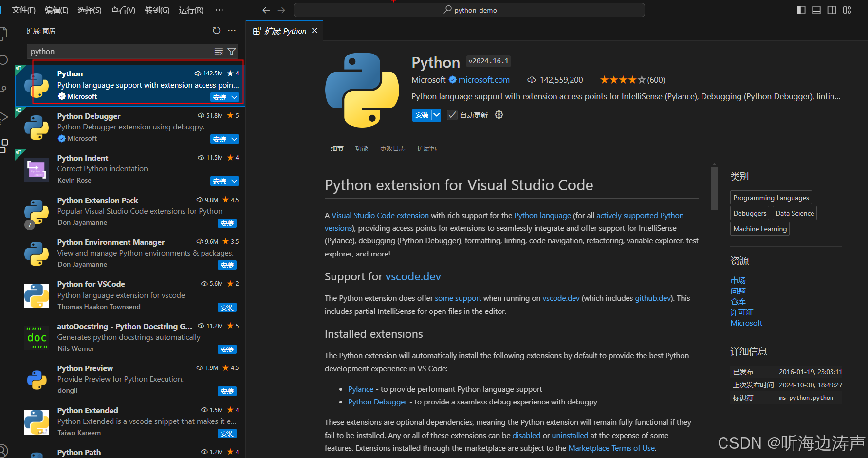The width and height of the screenshot is (868, 458).
Task: Toggle primary side bar layout icon
Action: 801,10
